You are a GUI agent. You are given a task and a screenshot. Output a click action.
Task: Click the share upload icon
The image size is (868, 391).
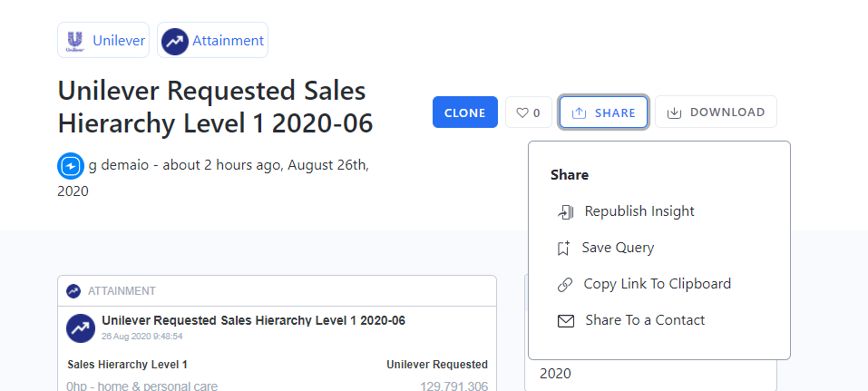point(579,113)
